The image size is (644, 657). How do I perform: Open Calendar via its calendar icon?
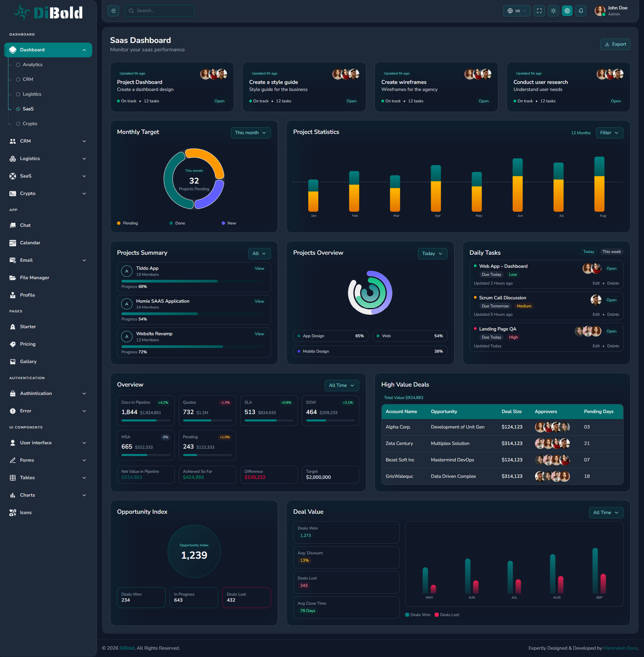point(13,243)
